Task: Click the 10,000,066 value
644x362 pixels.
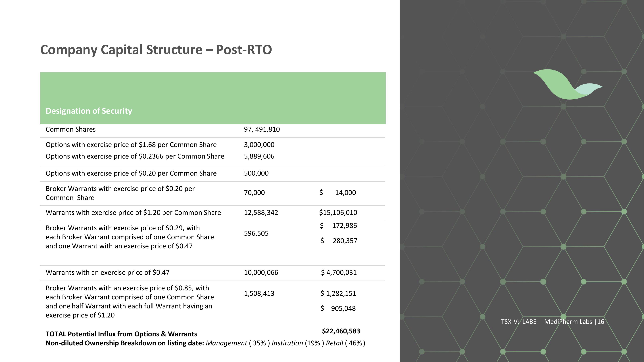Action: pos(261,273)
